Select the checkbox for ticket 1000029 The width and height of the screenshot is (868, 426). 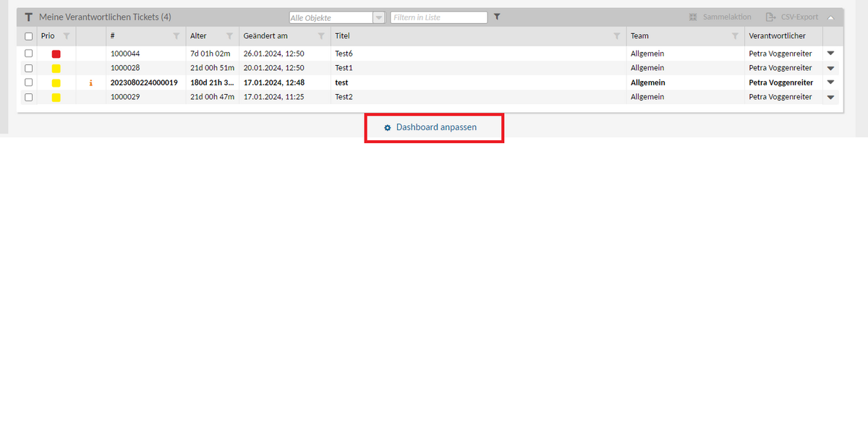(29, 97)
